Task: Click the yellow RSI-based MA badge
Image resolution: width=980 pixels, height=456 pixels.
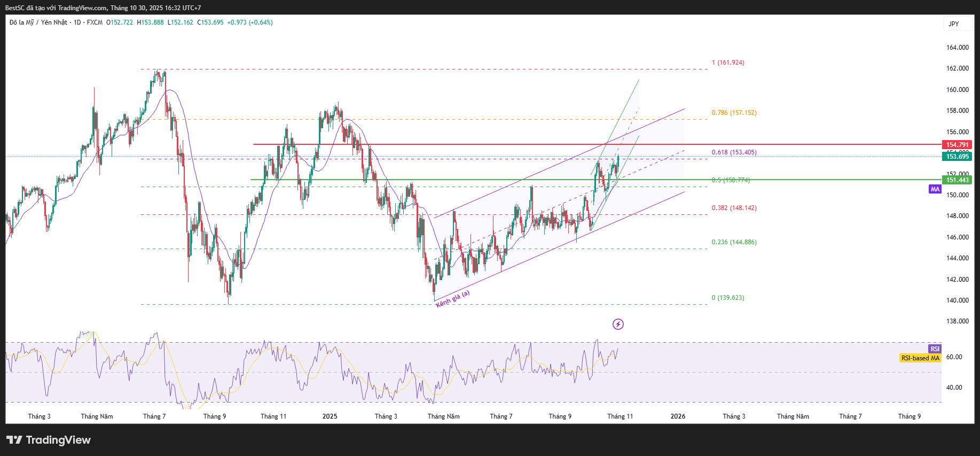Action: (x=920, y=358)
